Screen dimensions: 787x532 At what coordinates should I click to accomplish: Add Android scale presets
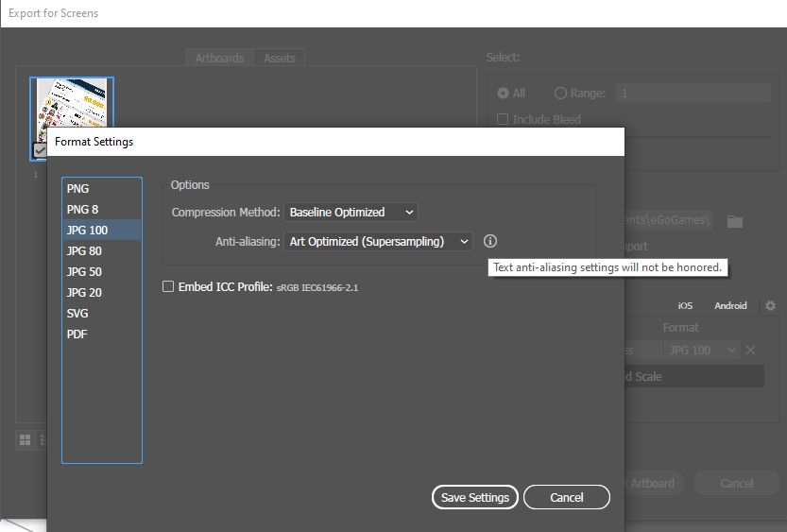(x=730, y=305)
